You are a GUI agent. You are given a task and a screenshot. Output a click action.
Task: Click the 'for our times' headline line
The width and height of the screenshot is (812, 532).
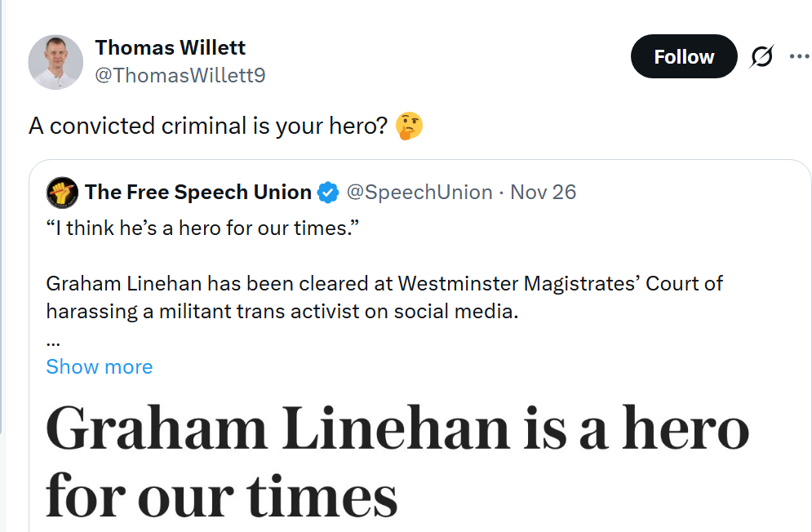[x=221, y=494]
